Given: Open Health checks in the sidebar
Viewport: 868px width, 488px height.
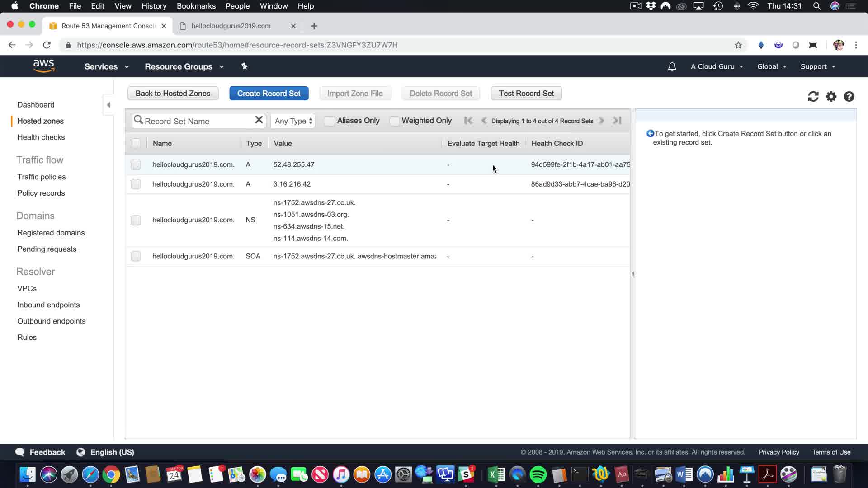Looking at the screenshot, I should [41, 137].
